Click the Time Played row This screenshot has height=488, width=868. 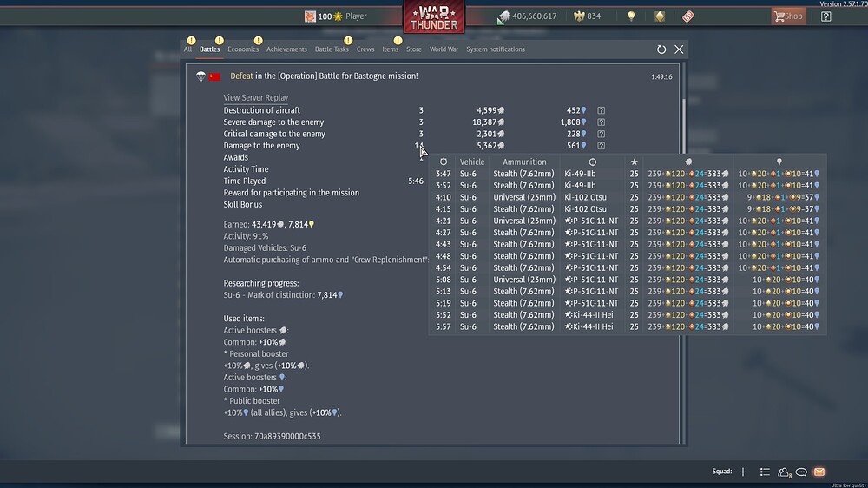[323, 181]
